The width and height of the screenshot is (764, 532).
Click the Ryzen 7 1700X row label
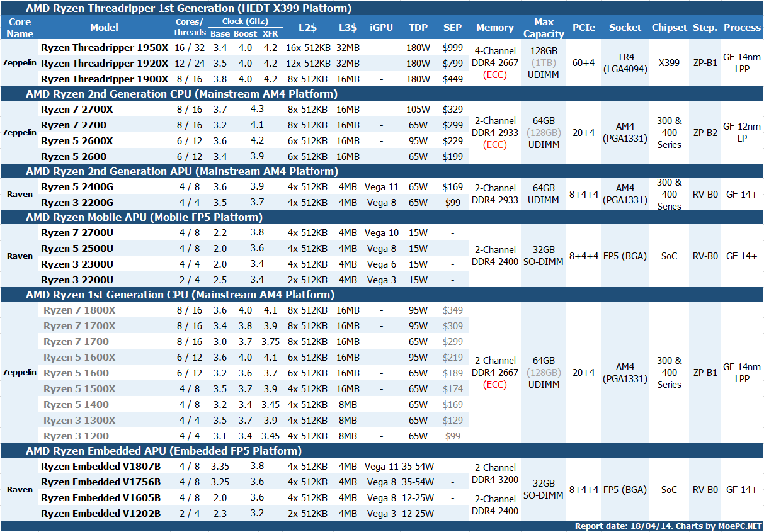click(x=79, y=326)
